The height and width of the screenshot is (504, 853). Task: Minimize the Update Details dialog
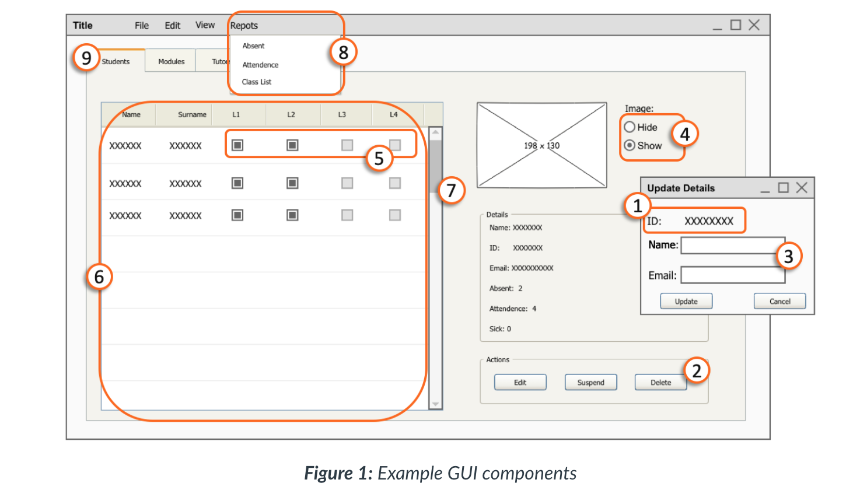coord(765,191)
